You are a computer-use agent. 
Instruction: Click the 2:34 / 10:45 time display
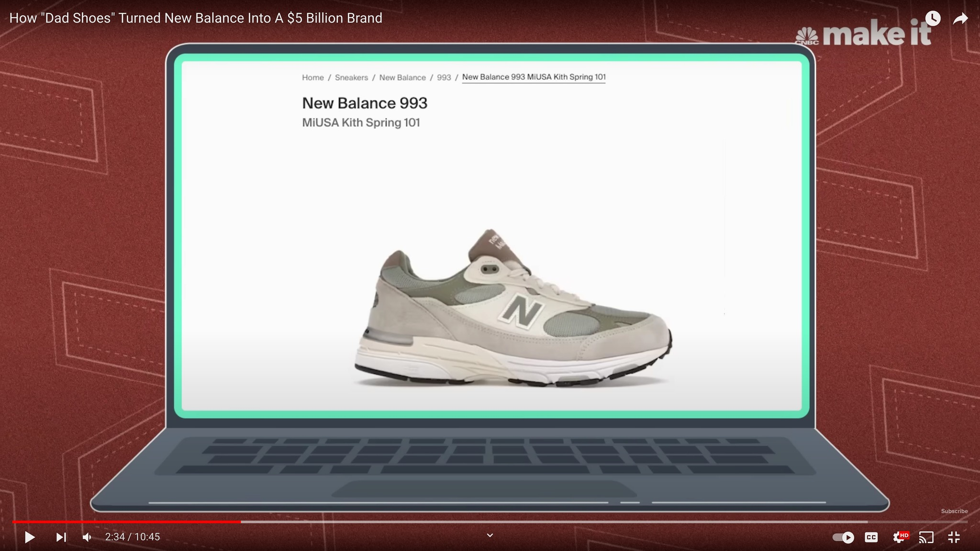coord(133,537)
